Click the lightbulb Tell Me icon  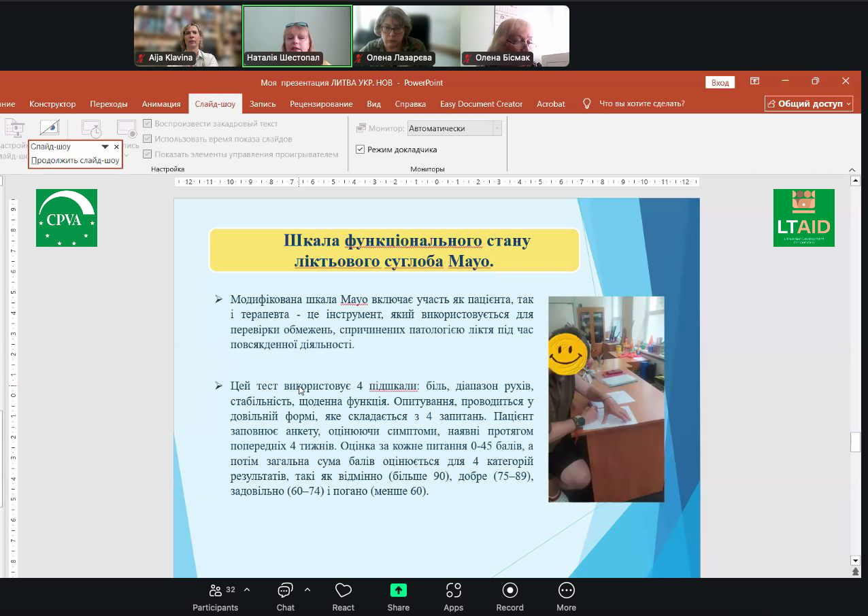[587, 103]
